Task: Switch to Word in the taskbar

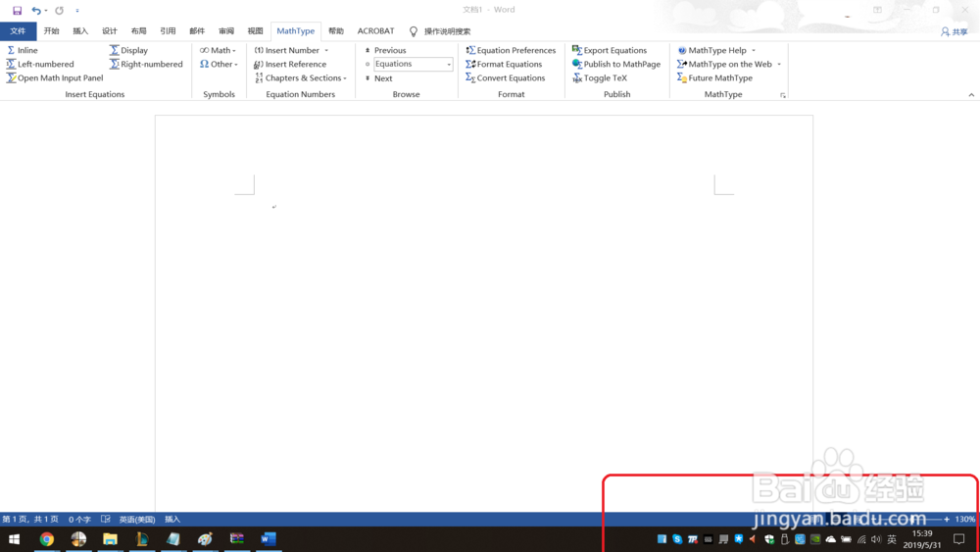Action: click(x=269, y=539)
